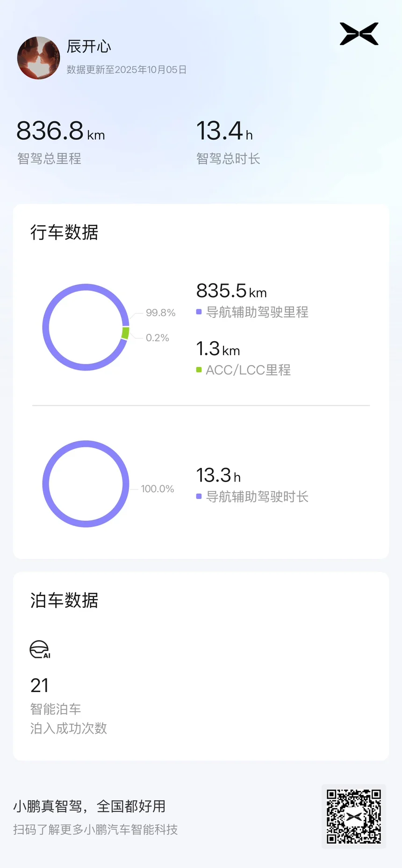Viewport: 402px width, 868px height.
Task: Tap the smart parking AI icon
Action: 40,649
